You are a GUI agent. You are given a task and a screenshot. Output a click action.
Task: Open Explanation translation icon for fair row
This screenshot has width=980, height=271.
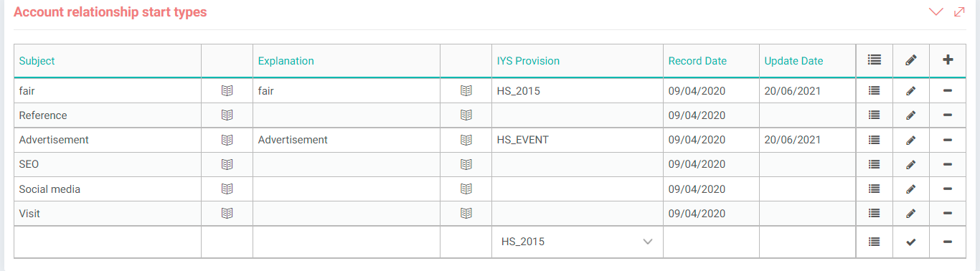(466, 91)
